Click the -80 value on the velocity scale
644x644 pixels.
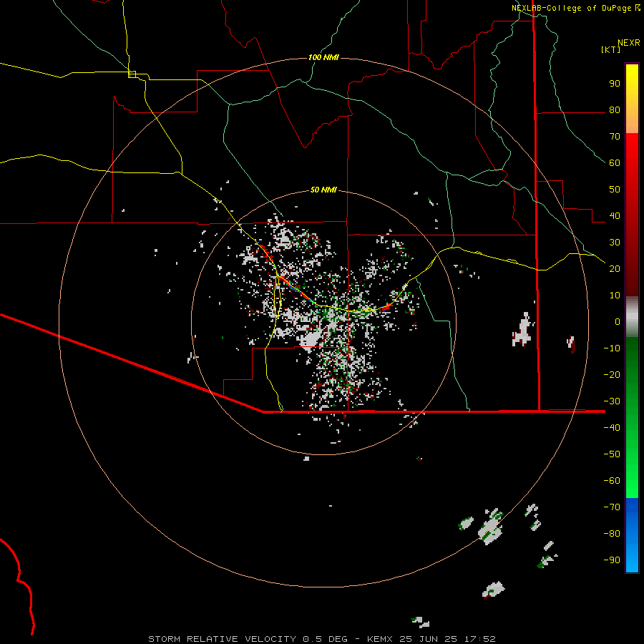[x=612, y=534]
